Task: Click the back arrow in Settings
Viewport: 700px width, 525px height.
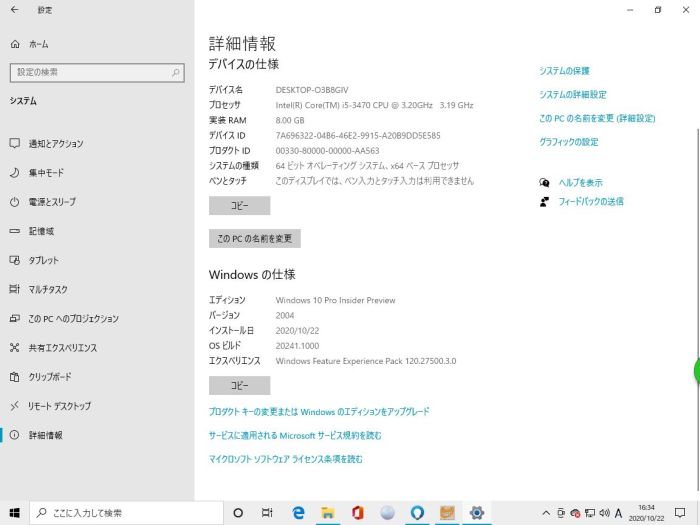Action: (x=14, y=10)
